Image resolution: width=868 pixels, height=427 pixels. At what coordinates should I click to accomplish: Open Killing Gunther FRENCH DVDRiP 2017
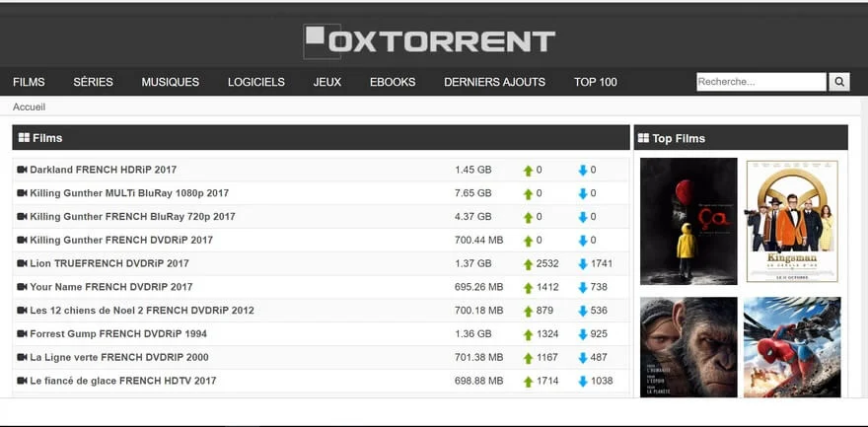tap(121, 240)
